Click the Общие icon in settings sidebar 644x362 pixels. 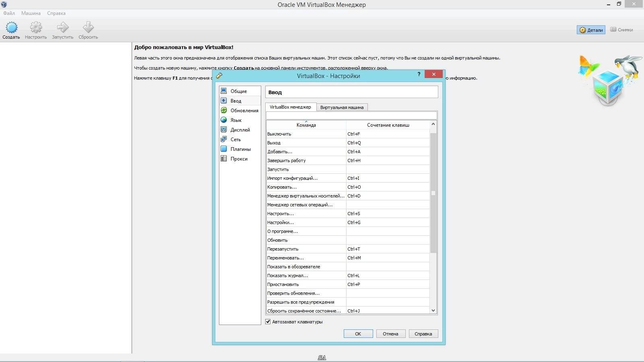(224, 91)
